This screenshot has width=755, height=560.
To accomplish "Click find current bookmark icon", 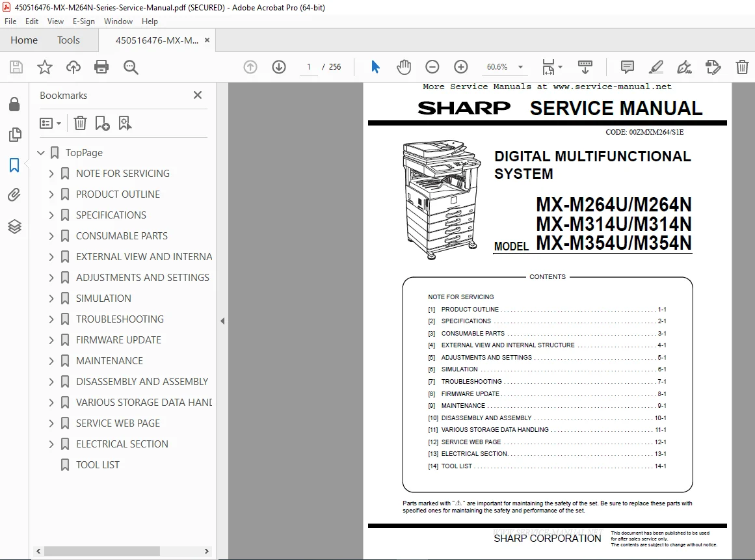I will (x=125, y=124).
